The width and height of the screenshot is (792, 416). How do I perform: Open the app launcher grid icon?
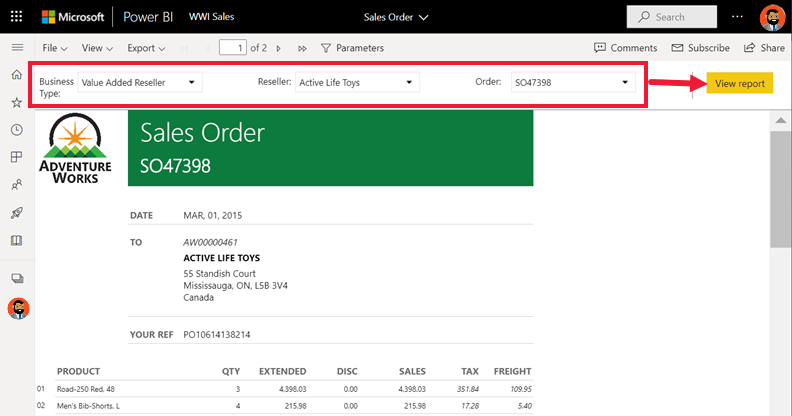tap(17, 17)
